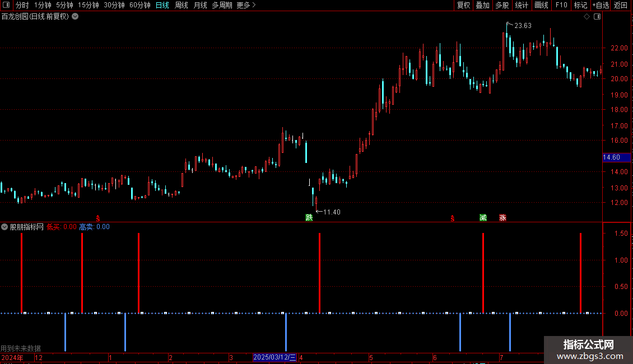
Task: Select the 5分钟 period tab
Action: tap(64, 5)
